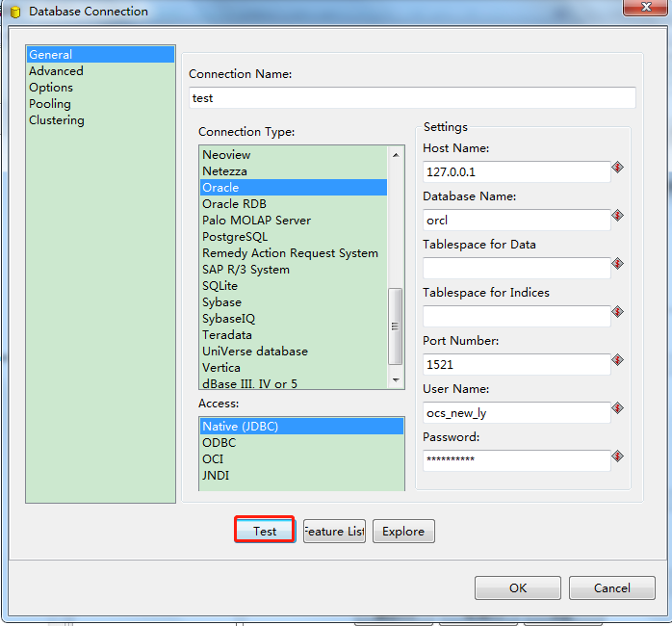Viewport: 672px width, 626px height.
Task: Focus the User Name field
Action: coord(516,412)
